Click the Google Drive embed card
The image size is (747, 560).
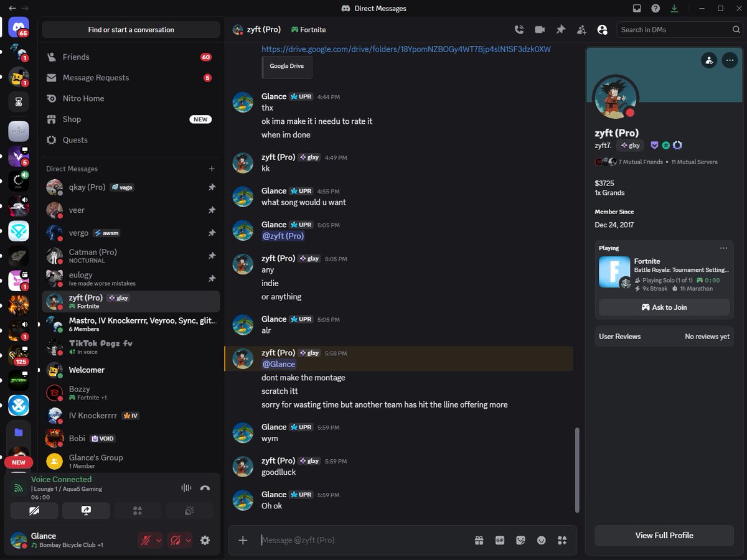[x=287, y=67]
